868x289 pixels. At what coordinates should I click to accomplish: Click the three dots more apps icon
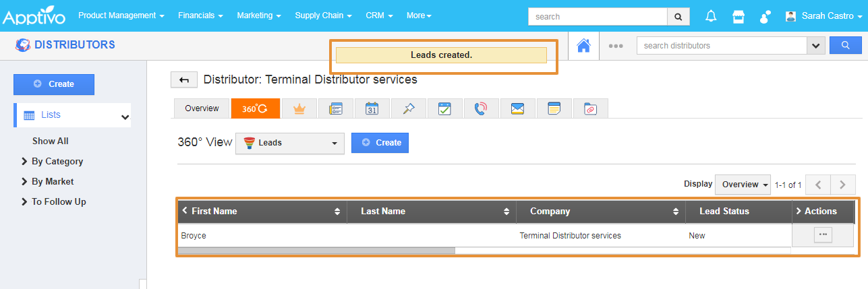pos(615,46)
